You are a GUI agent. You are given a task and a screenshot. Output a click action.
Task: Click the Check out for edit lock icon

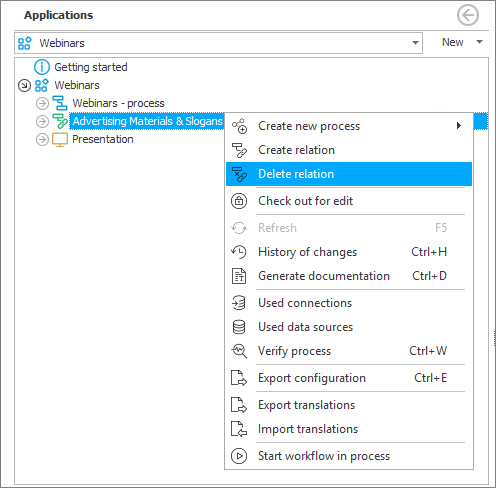click(x=239, y=201)
